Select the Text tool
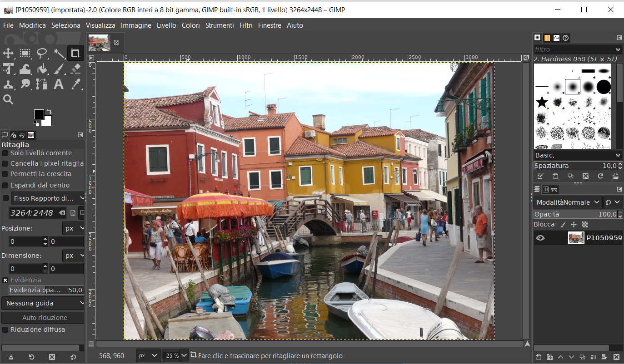624x364 pixels. point(59,84)
